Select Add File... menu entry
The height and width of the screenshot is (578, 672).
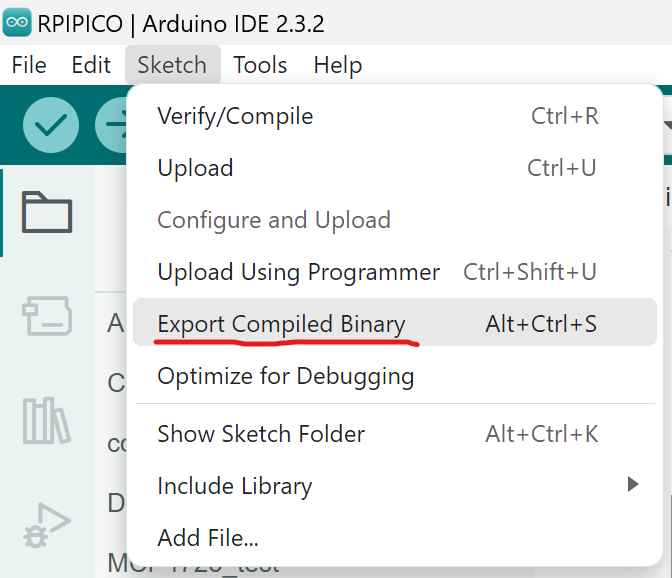(395, 537)
